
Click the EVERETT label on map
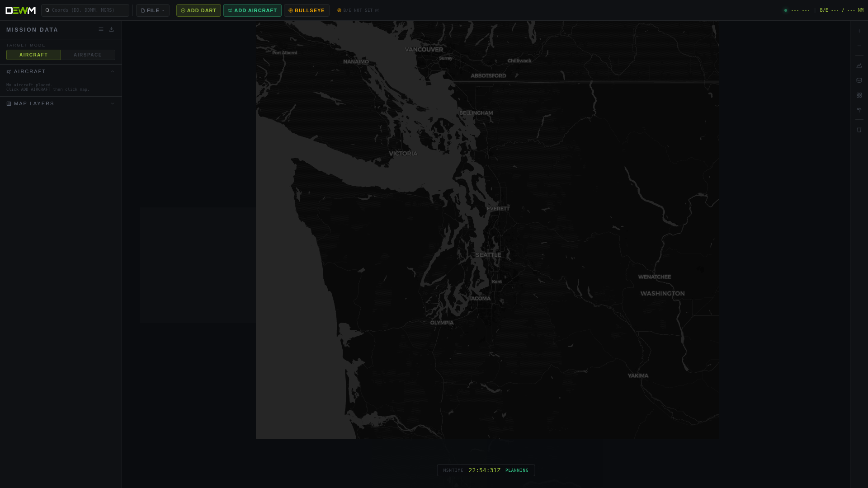(498, 209)
